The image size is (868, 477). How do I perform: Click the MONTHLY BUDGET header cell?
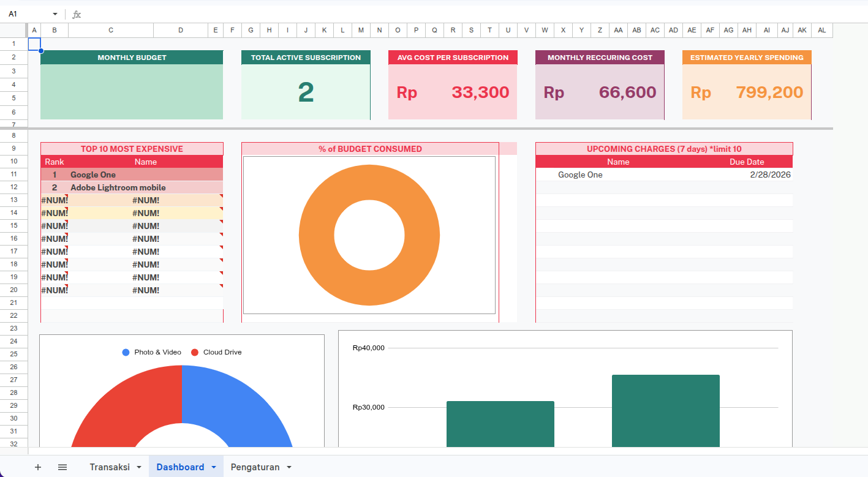132,58
